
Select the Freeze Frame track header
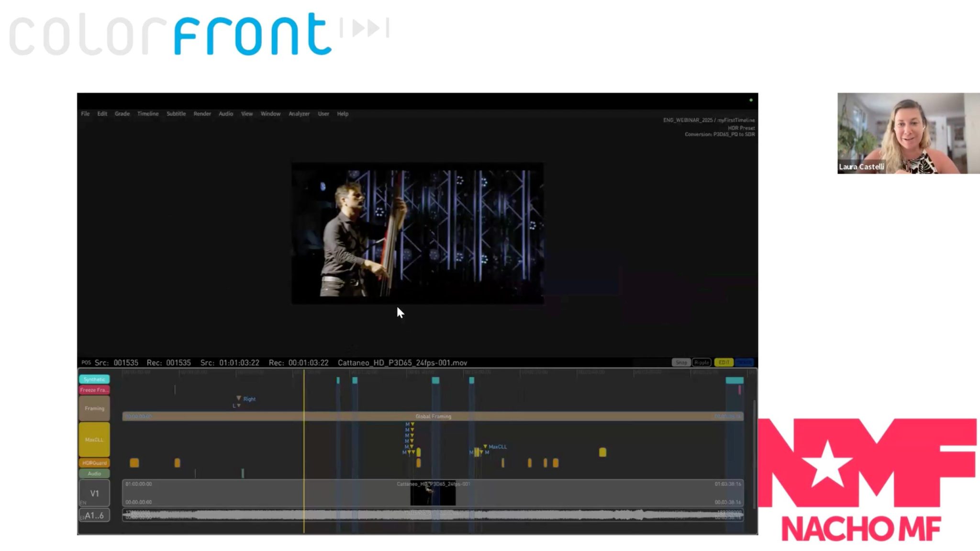point(94,390)
